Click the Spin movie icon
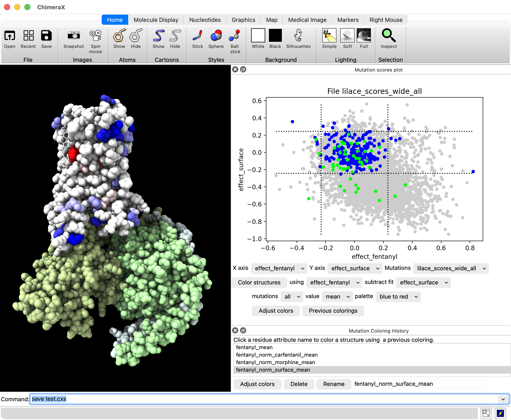 pyautogui.click(x=95, y=36)
